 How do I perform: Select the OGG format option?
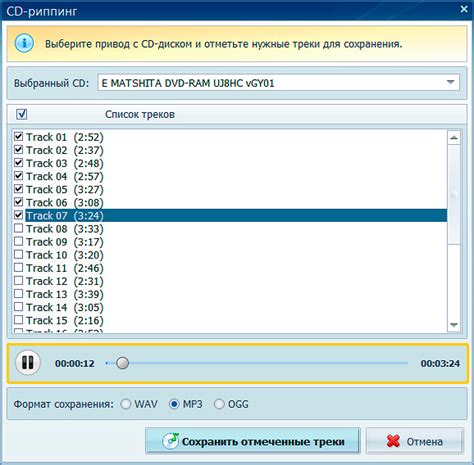[x=219, y=404]
